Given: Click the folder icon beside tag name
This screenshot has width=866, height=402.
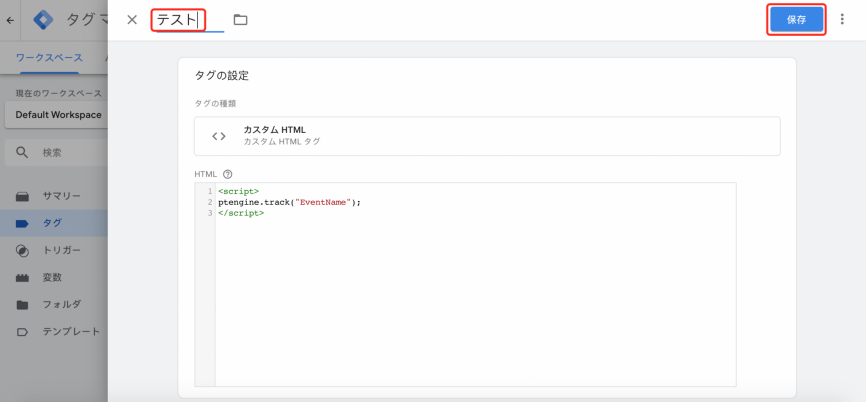Looking at the screenshot, I should tap(240, 20).
